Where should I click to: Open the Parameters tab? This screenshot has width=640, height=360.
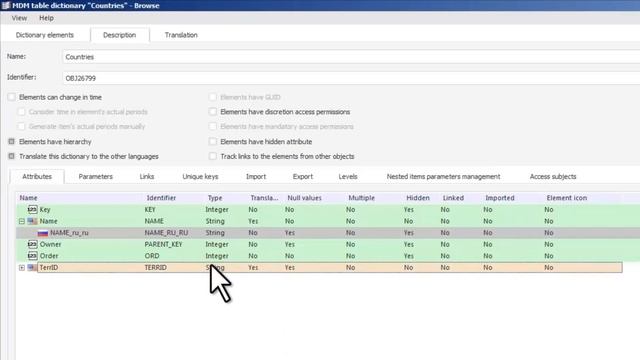click(x=96, y=177)
